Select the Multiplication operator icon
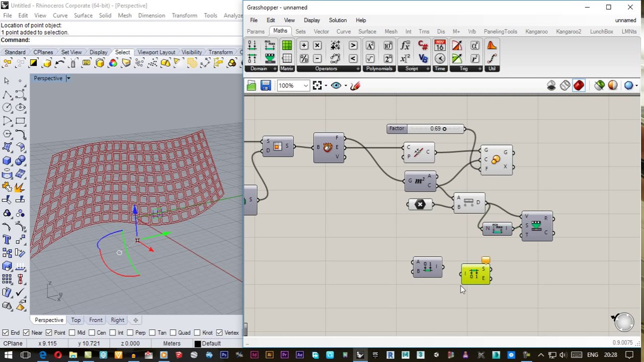Screen dimensions: 644x362 coord(317,46)
